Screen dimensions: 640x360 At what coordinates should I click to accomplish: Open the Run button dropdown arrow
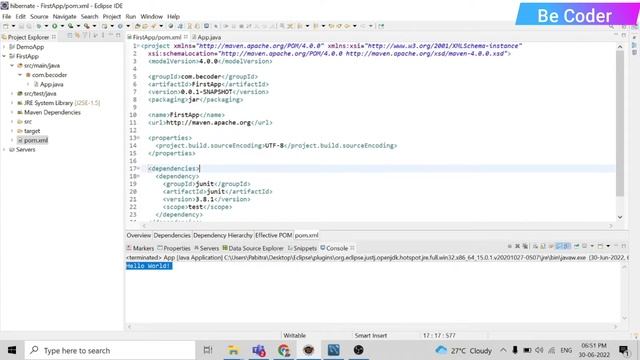pyautogui.click(x=62, y=26)
